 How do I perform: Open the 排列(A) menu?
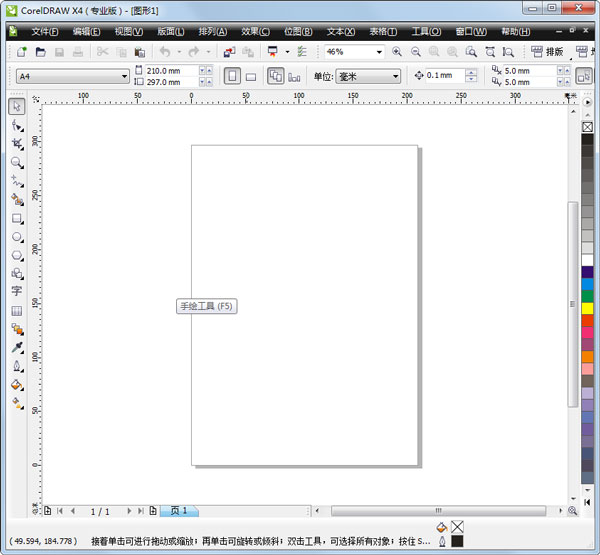click(x=213, y=31)
